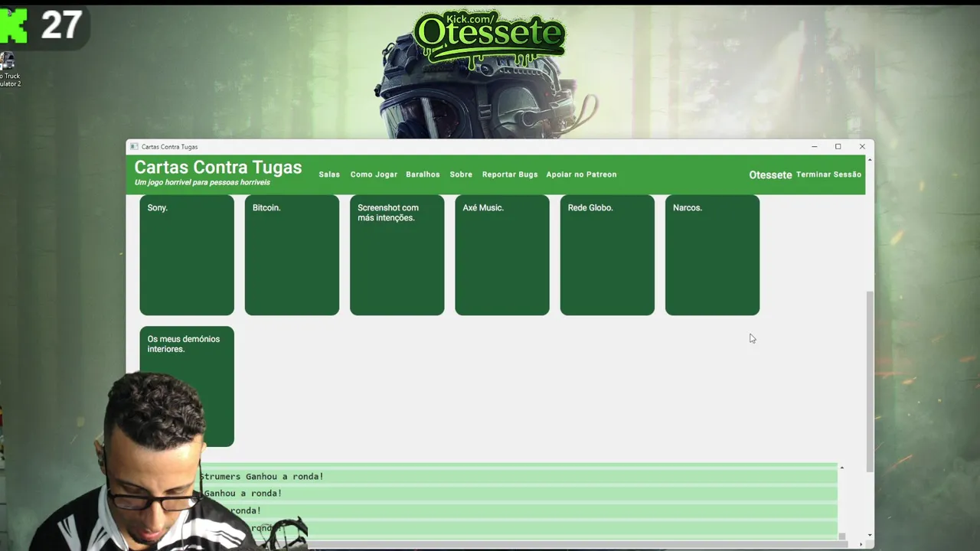Go to the Baralhos section
Screen dimensions: 980x551
[423, 174]
